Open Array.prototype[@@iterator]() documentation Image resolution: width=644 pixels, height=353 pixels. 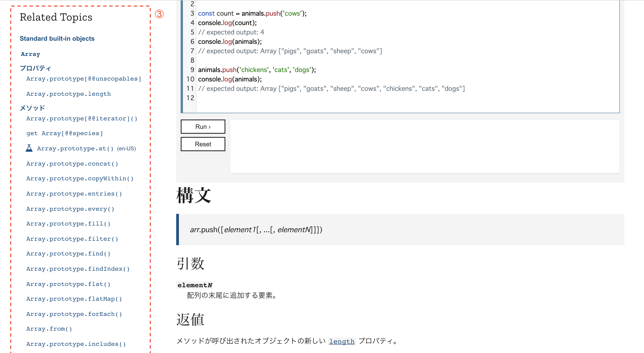(81, 118)
